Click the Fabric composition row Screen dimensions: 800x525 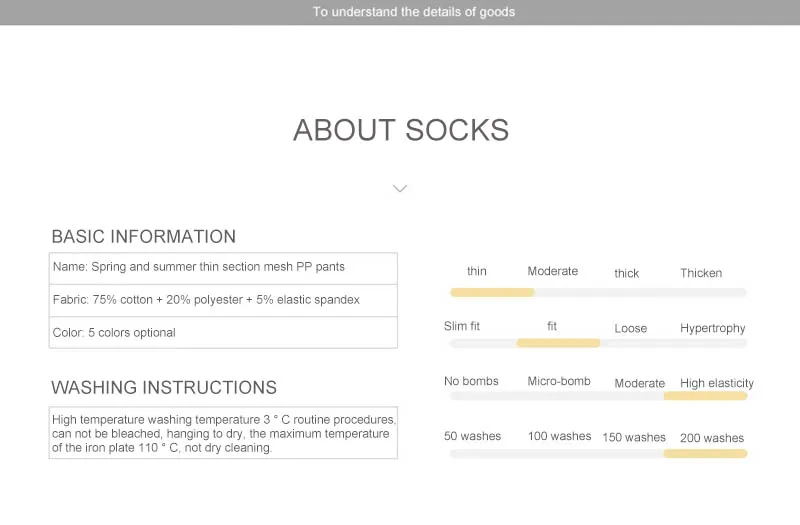223,301
